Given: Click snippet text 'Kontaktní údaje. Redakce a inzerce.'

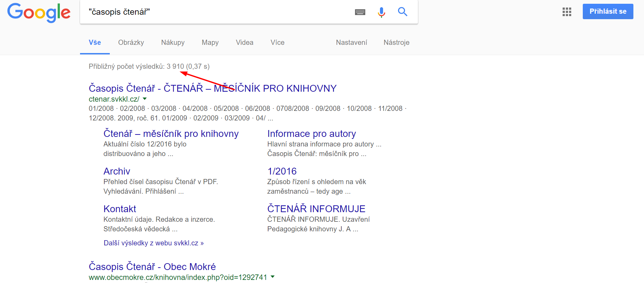Looking at the screenshot, I should coord(159,219).
